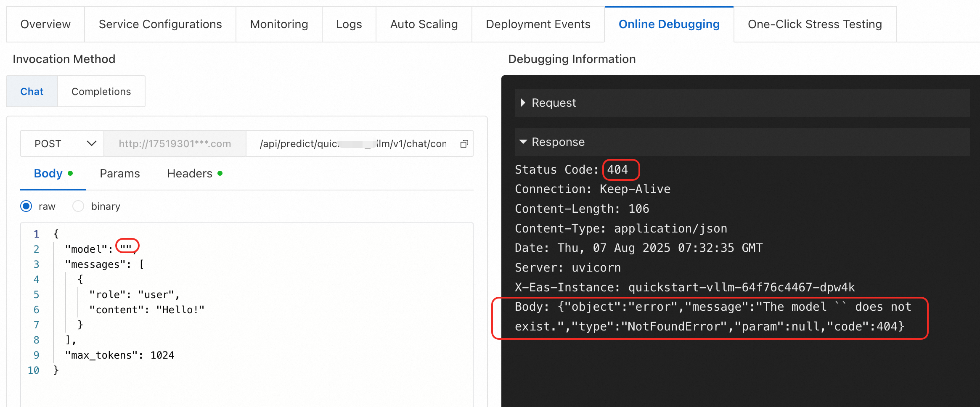Open the Overview tab

coord(45,24)
